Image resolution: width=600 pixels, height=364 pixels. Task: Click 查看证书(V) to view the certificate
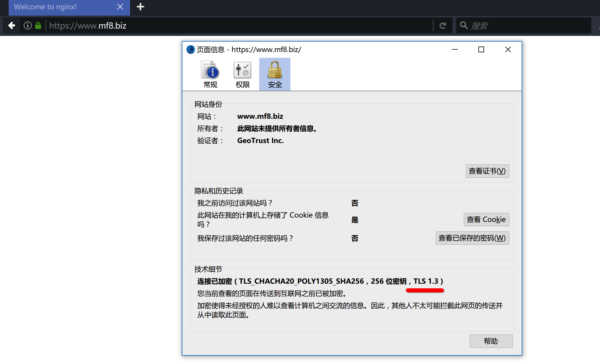click(x=487, y=171)
